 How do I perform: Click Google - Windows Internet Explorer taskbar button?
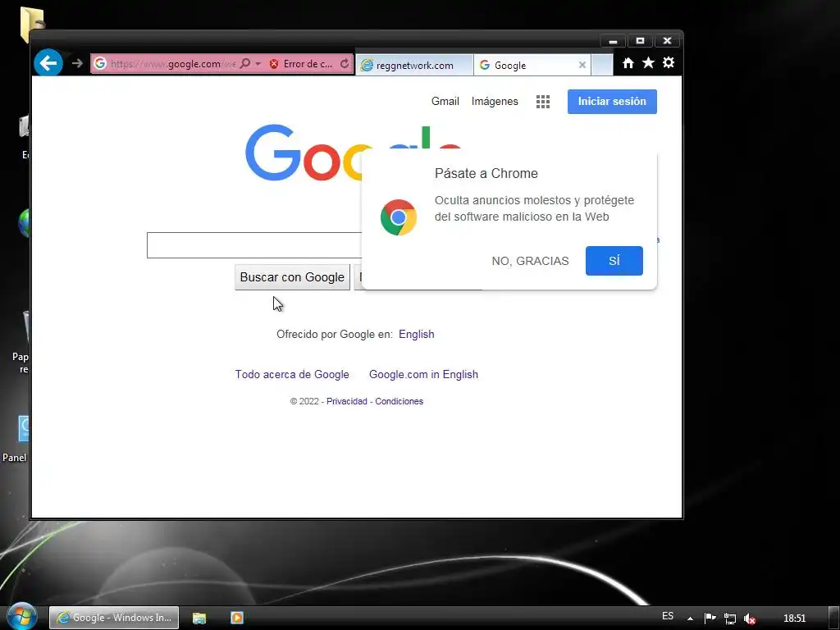114,618
